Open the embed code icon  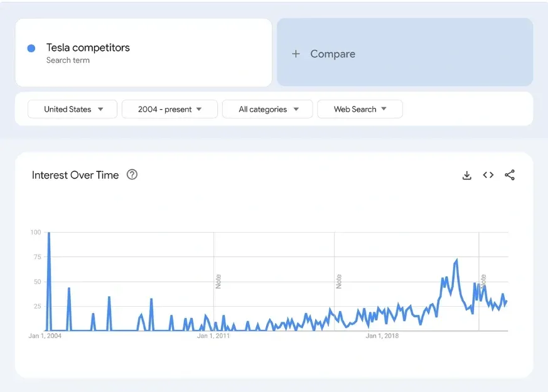click(488, 175)
